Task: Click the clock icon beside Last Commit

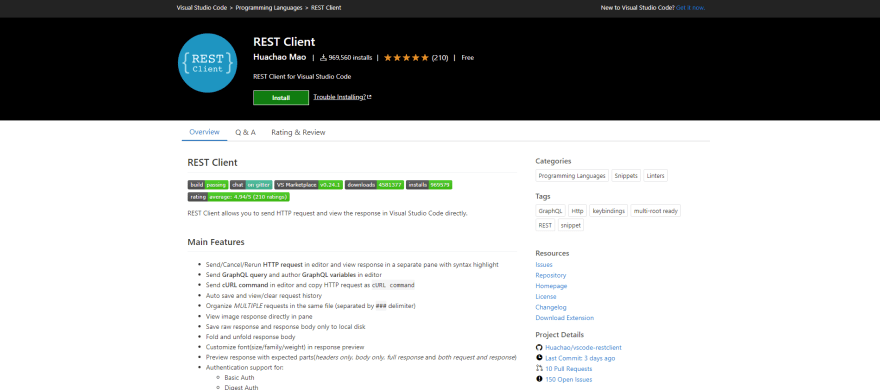Action: pyautogui.click(x=539, y=358)
